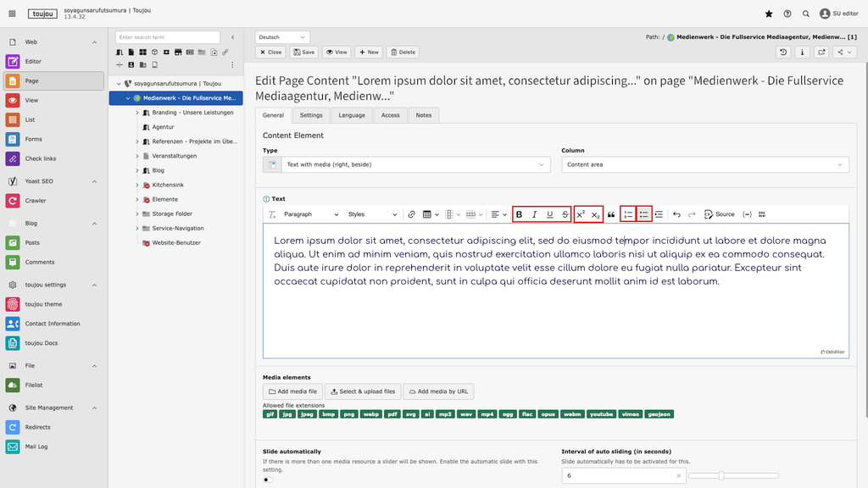Open the text alignment dropdown
The image size is (868, 488).
(498, 214)
